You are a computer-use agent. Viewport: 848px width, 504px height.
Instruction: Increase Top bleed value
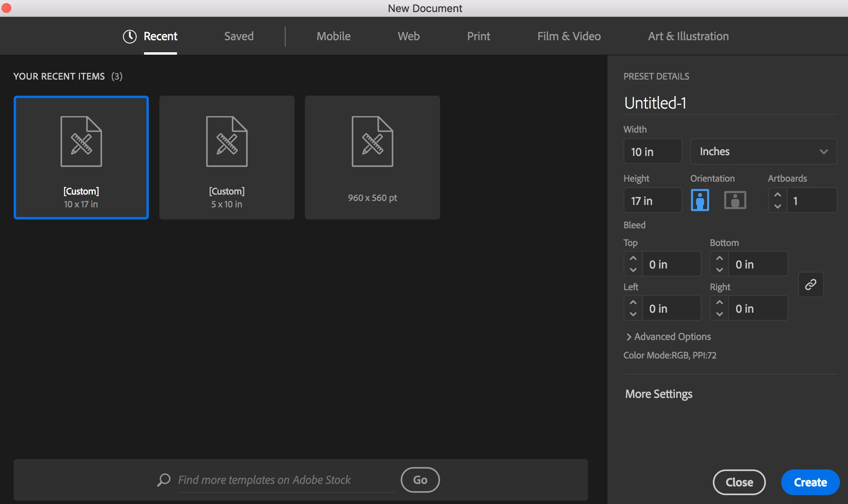[x=633, y=258]
